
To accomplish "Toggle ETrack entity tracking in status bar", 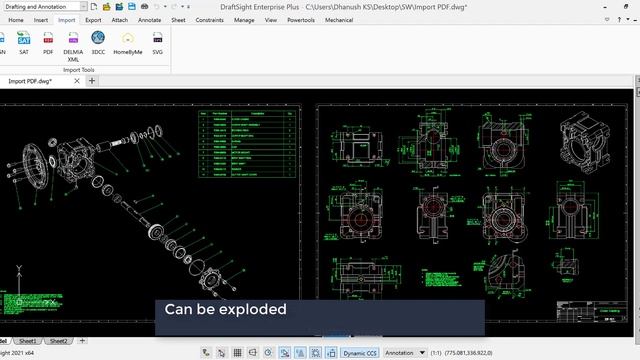I will (x=300, y=353).
